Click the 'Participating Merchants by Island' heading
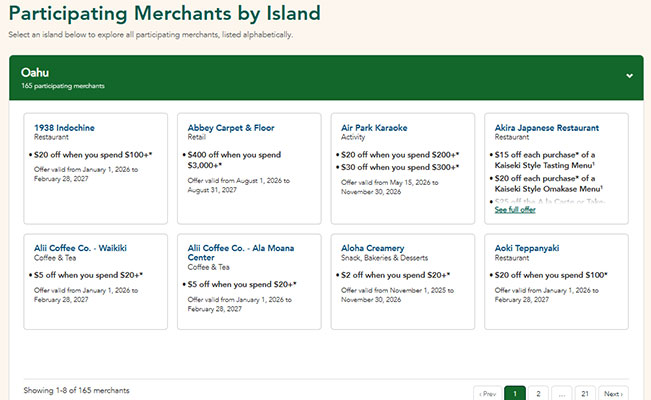 [x=164, y=13]
